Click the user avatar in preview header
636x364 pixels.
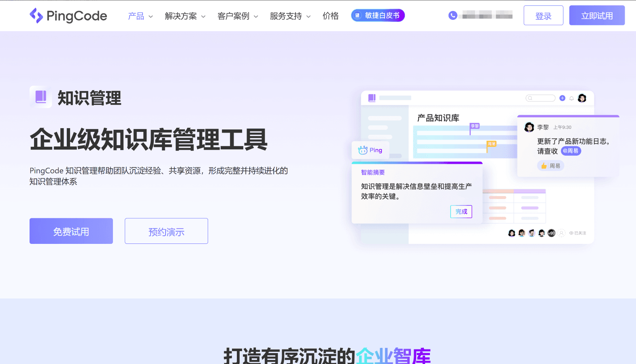[582, 98]
